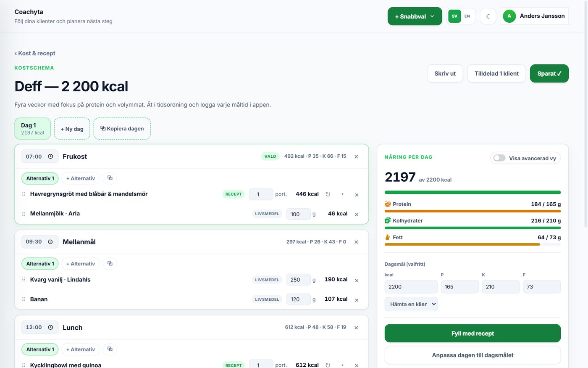Screen dimensions: 588x368
Task: Select Alternativ 1 under Frukost
Action: click(40, 178)
